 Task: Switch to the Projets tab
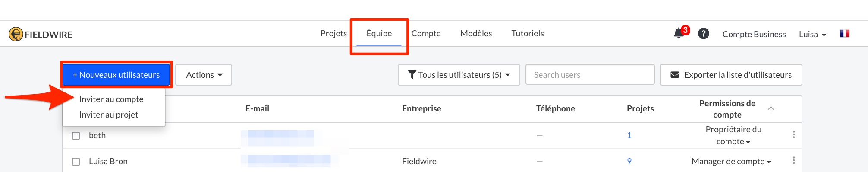coord(333,33)
